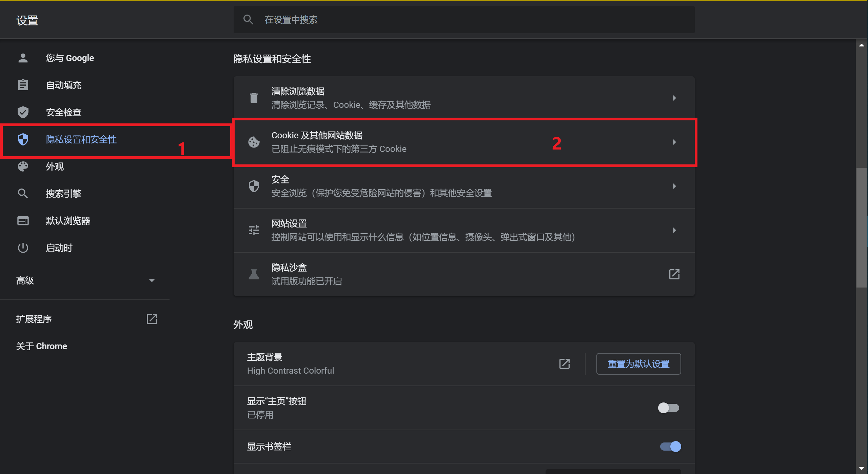The width and height of the screenshot is (868, 474).
Task: Open the 网站设置 row
Action: click(x=464, y=230)
